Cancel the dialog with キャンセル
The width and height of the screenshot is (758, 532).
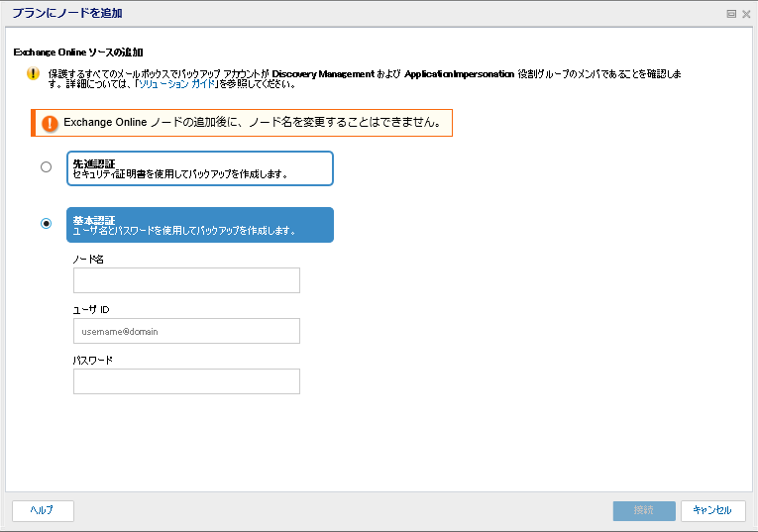(x=713, y=511)
